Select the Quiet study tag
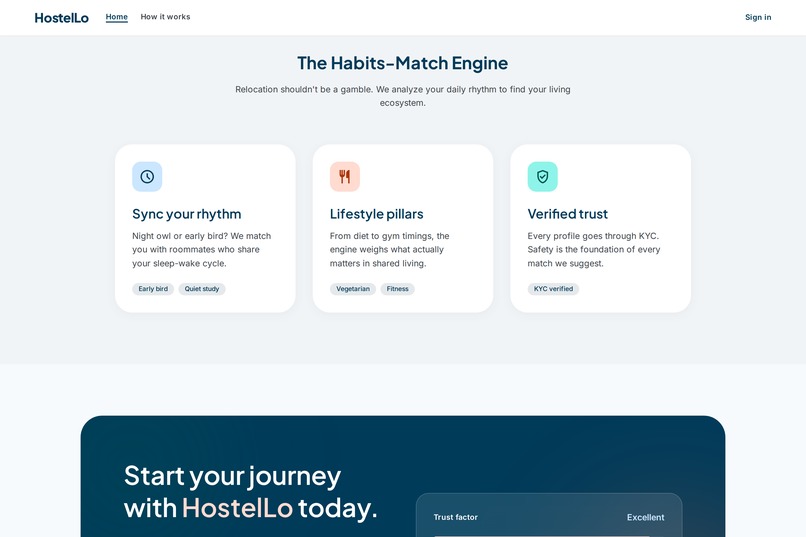Image resolution: width=806 pixels, height=537 pixels. [202, 289]
